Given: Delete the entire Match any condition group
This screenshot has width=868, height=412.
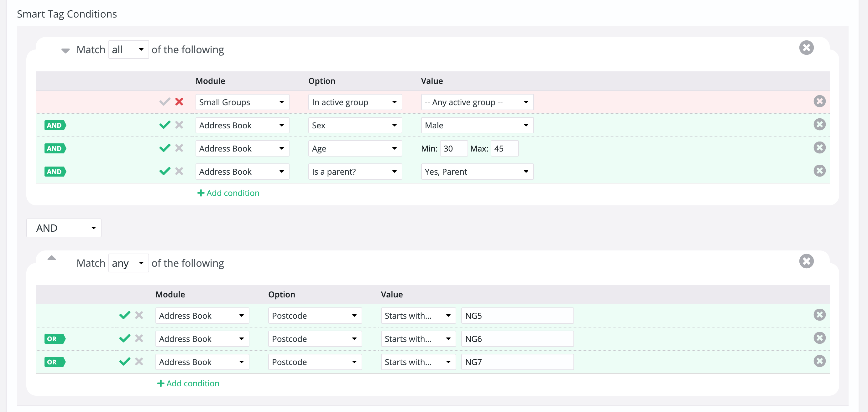Looking at the screenshot, I should (807, 261).
